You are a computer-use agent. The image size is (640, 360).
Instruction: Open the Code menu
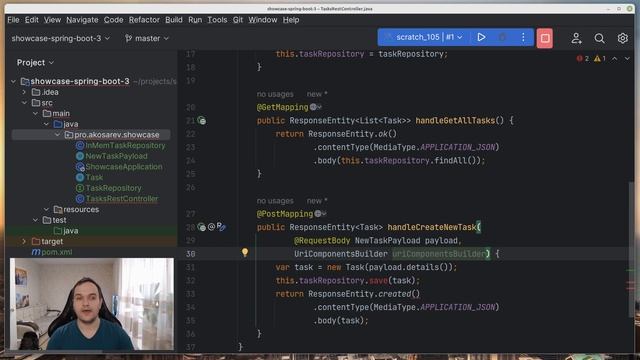click(x=113, y=20)
